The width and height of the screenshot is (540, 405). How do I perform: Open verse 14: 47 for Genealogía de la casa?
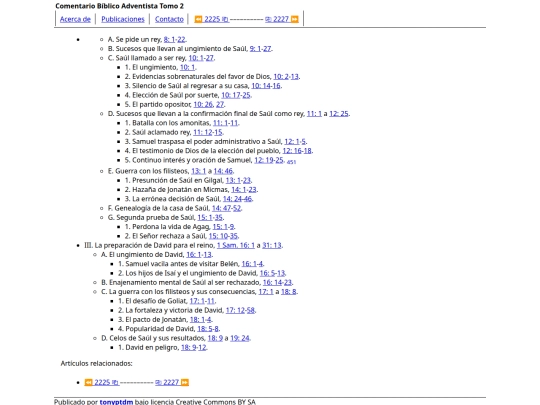(x=221, y=209)
